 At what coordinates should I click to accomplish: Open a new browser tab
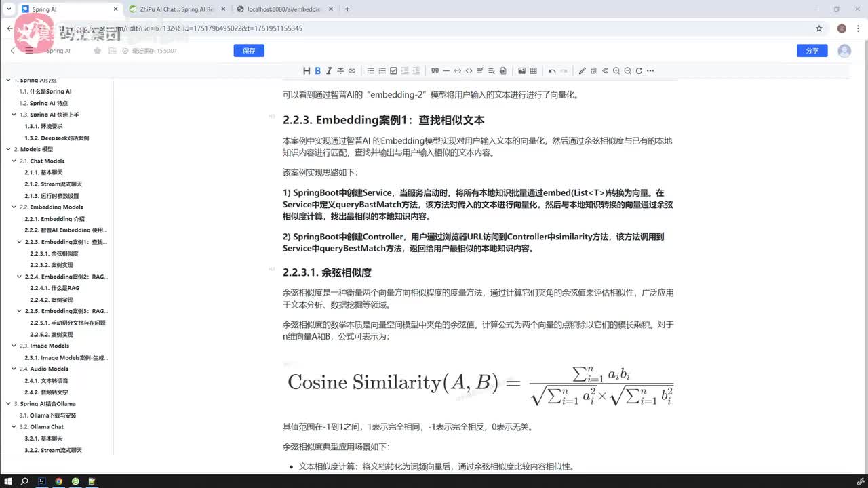pyautogui.click(x=347, y=9)
